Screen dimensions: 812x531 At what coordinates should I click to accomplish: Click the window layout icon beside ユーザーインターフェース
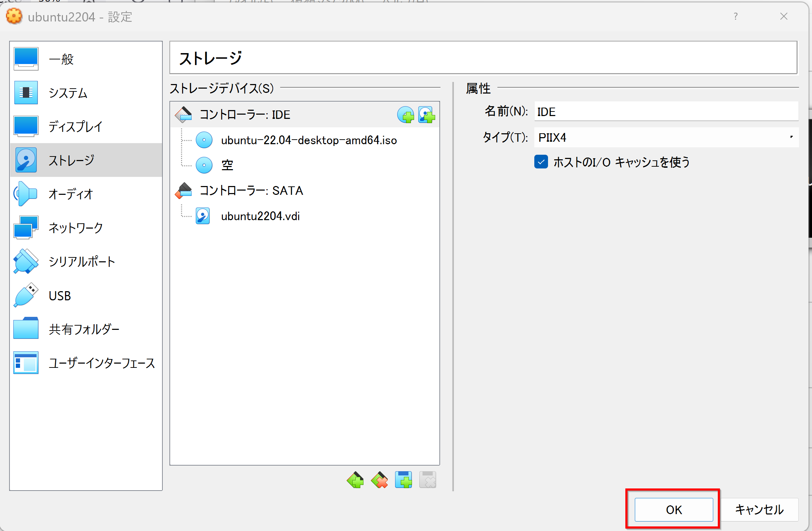pos(26,363)
